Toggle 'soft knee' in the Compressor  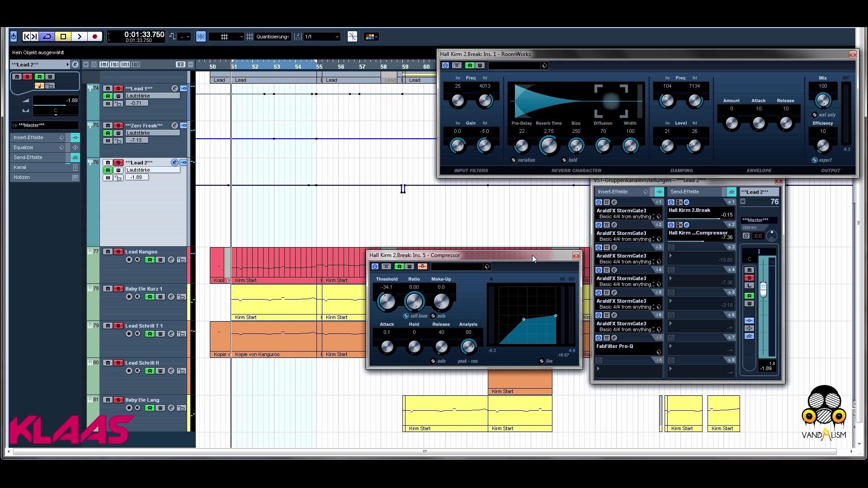pos(406,316)
